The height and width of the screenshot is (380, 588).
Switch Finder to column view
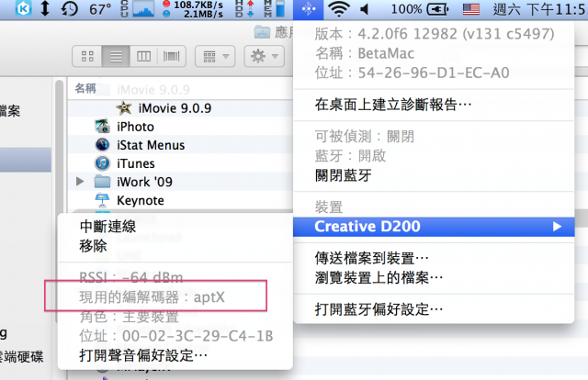(x=143, y=57)
